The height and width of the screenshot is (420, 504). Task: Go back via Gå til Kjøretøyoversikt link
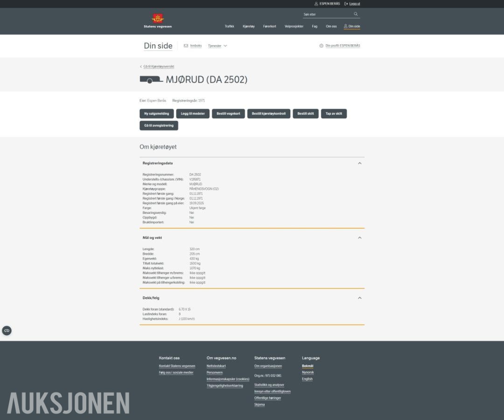[159, 67]
